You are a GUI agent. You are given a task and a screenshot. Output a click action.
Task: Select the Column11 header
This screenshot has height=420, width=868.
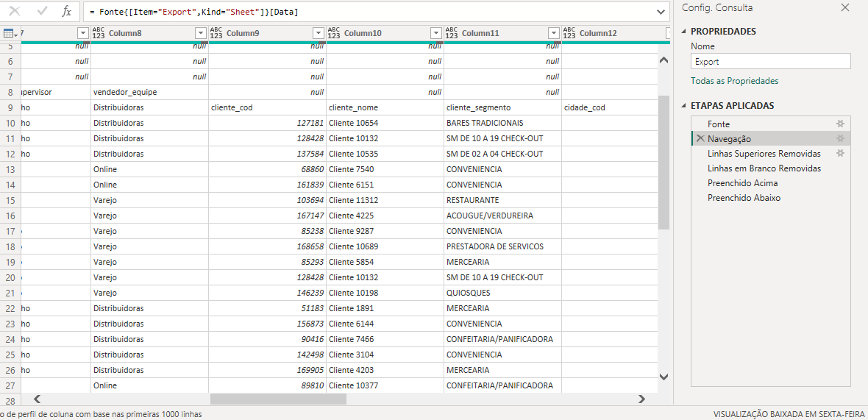[480, 33]
